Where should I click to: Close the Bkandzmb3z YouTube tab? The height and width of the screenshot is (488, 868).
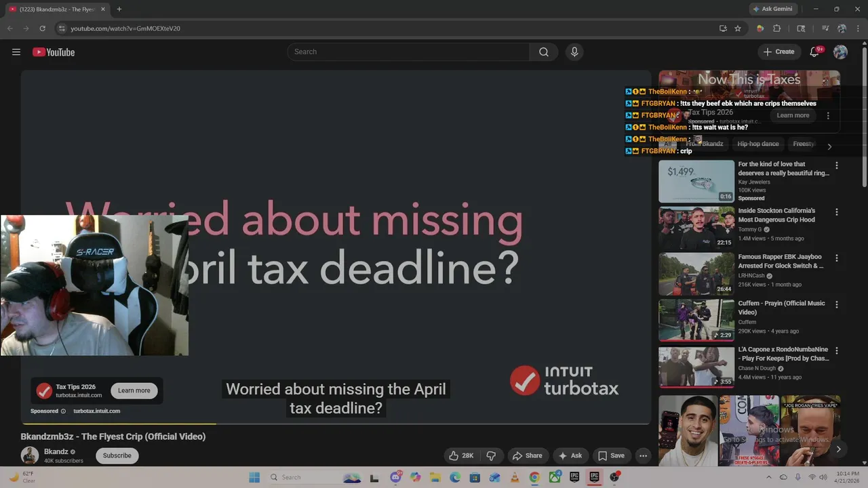103,9
